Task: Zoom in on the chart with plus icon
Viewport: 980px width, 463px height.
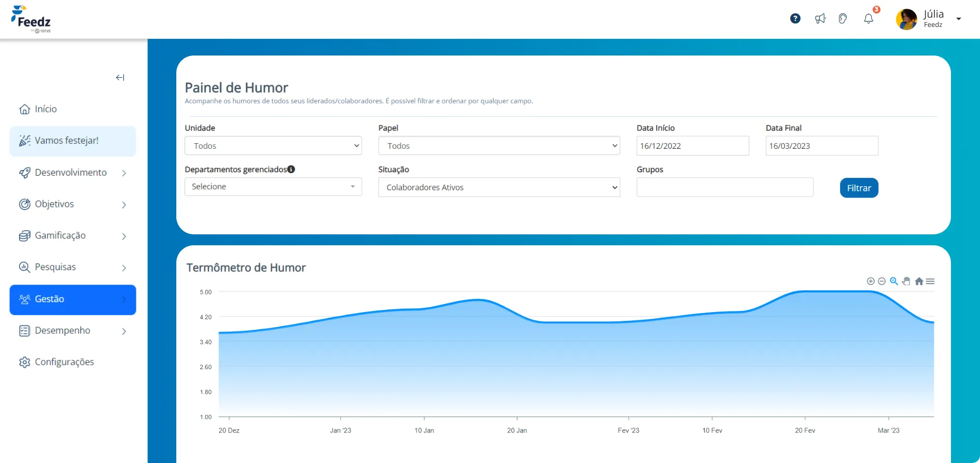Action: pyautogui.click(x=871, y=281)
